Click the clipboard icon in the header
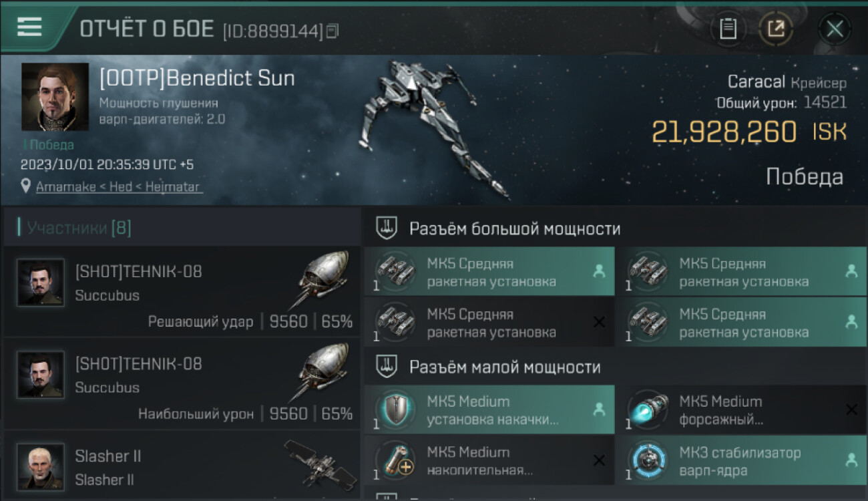The height and width of the screenshot is (501, 868). click(x=728, y=29)
